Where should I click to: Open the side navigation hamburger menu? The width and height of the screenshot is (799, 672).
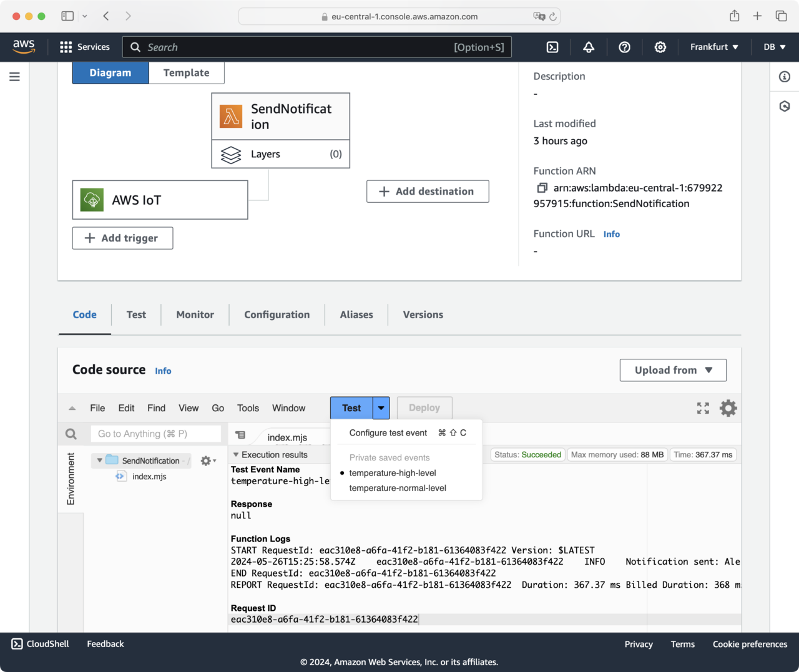pyautogui.click(x=15, y=77)
